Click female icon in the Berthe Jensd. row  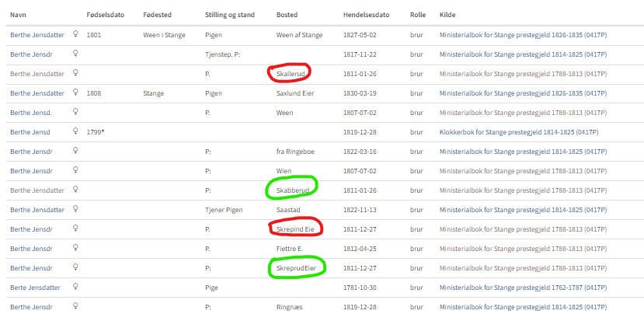(75, 112)
